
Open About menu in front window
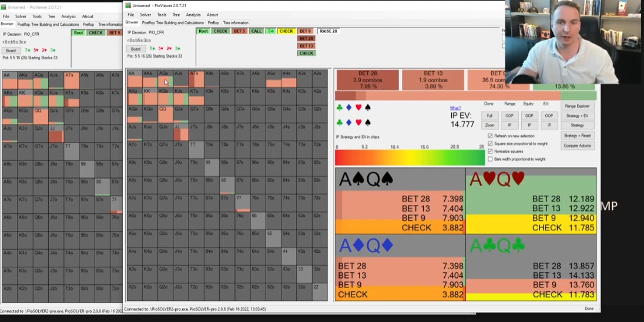pyautogui.click(x=212, y=15)
